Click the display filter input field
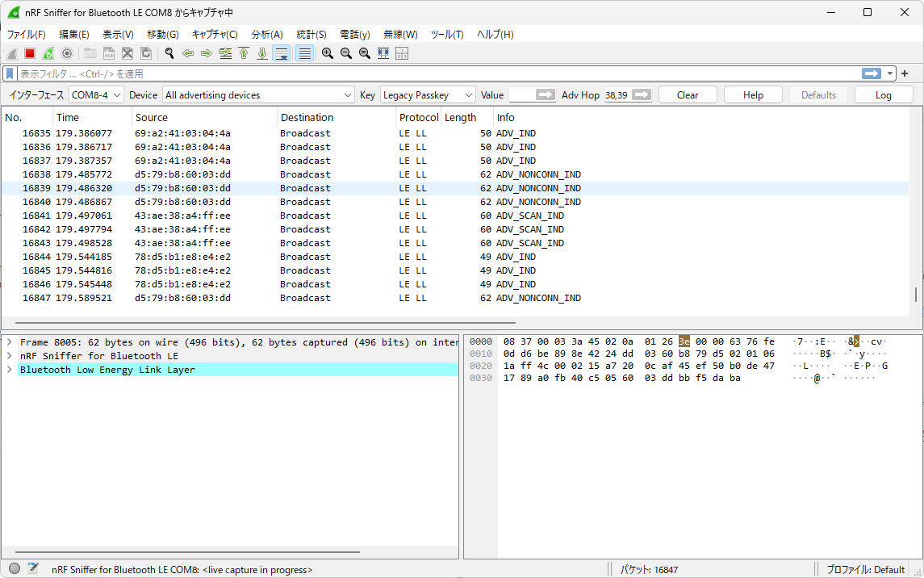 (438, 73)
